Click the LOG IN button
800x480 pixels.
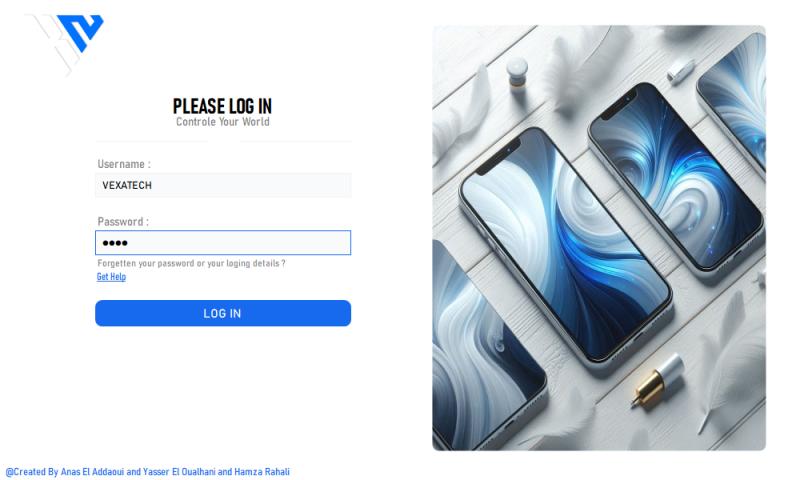pos(223,313)
